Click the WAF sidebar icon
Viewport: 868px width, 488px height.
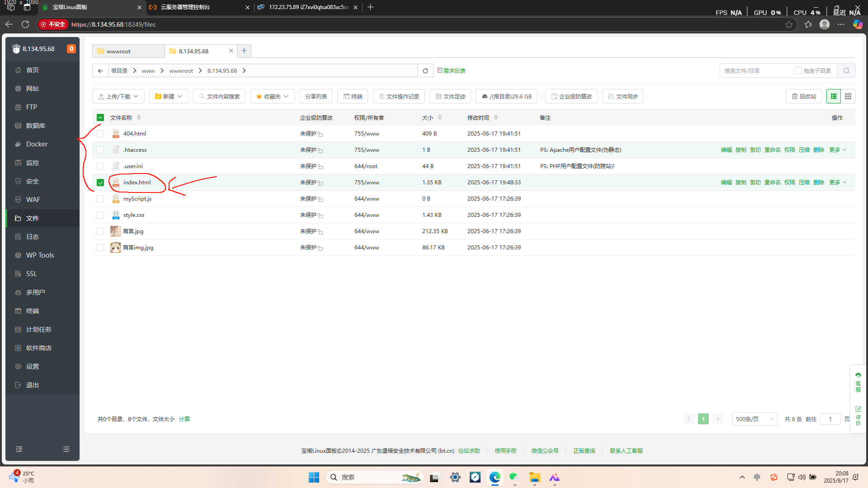[x=18, y=200]
